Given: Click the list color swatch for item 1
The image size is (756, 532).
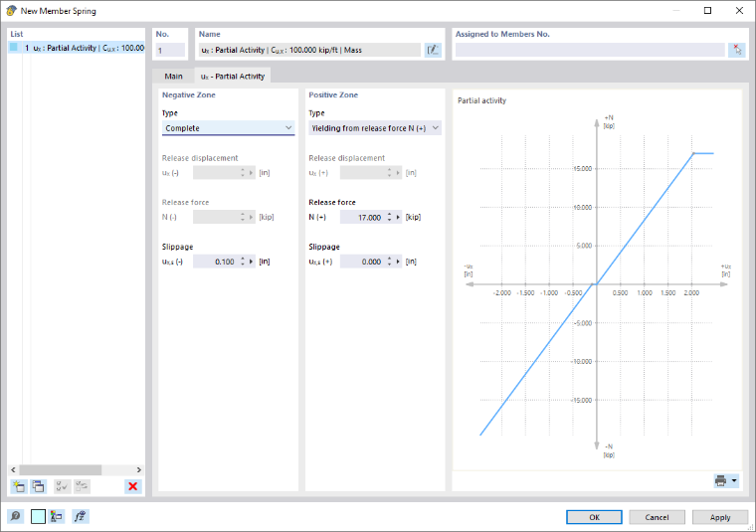Looking at the screenshot, I should [14, 47].
